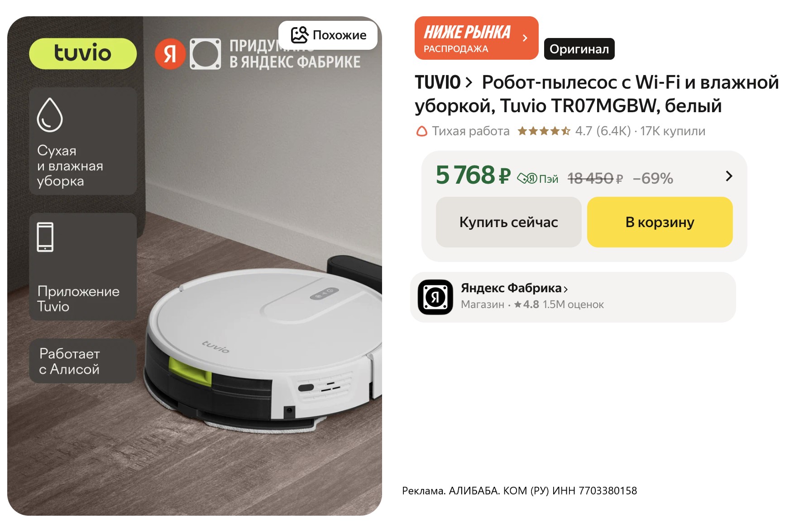Click the Оригинал badge
Screen dimensions: 794x532
coord(579,49)
